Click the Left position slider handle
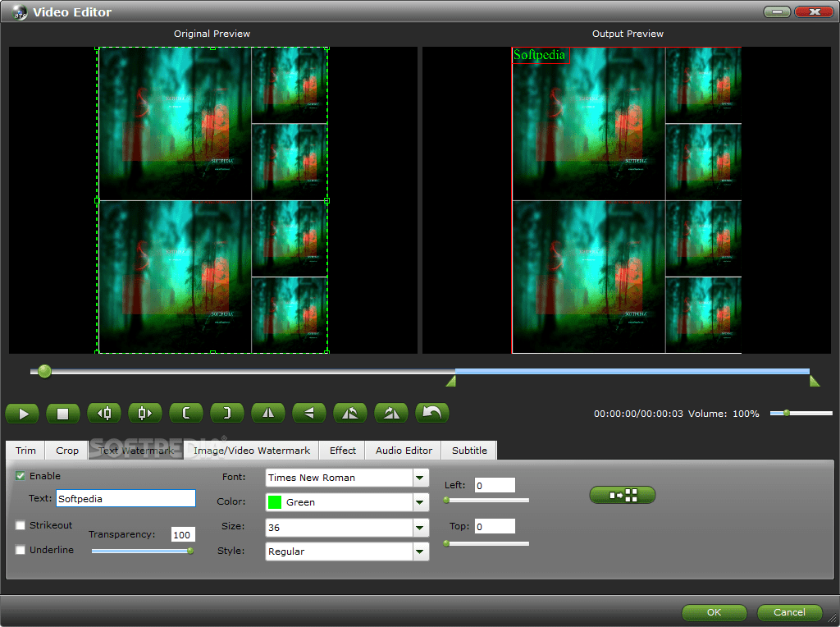The width and height of the screenshot is (840, 627). pyautogui.click(x=446, y=500)
